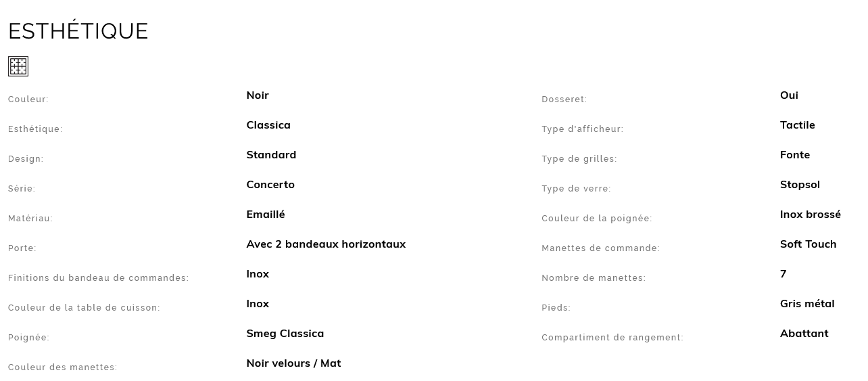
Task: Click 'Avec 2 bandeaux horizontaux' text
Action: click(326, 244)
